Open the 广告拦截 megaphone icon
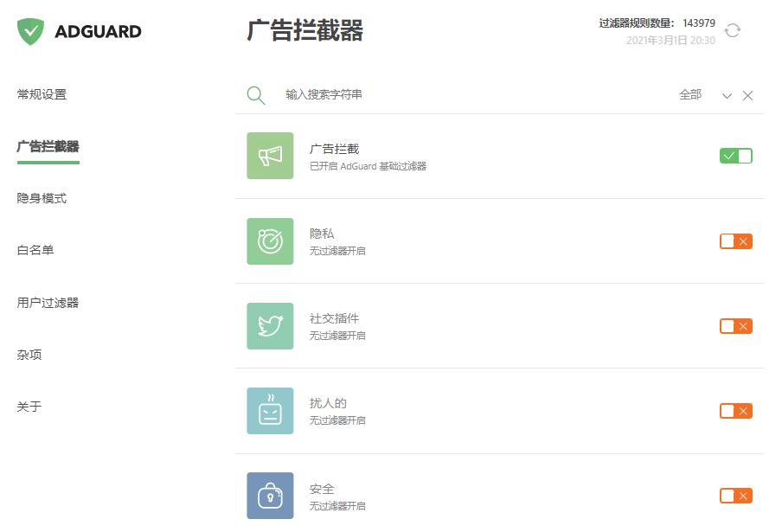Image resolution: width=782 pixels, height=532 pixels. 270,156
